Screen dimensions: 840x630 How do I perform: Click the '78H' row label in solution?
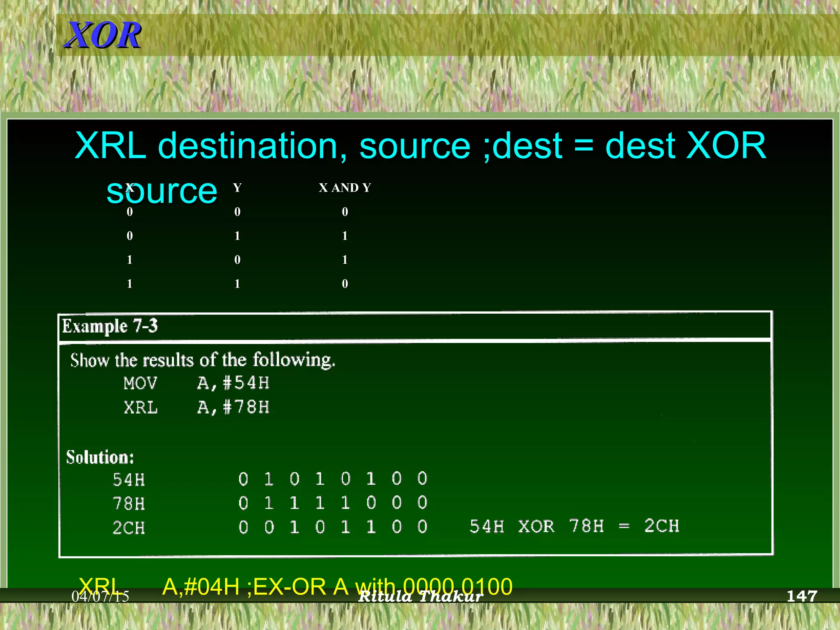129,503
